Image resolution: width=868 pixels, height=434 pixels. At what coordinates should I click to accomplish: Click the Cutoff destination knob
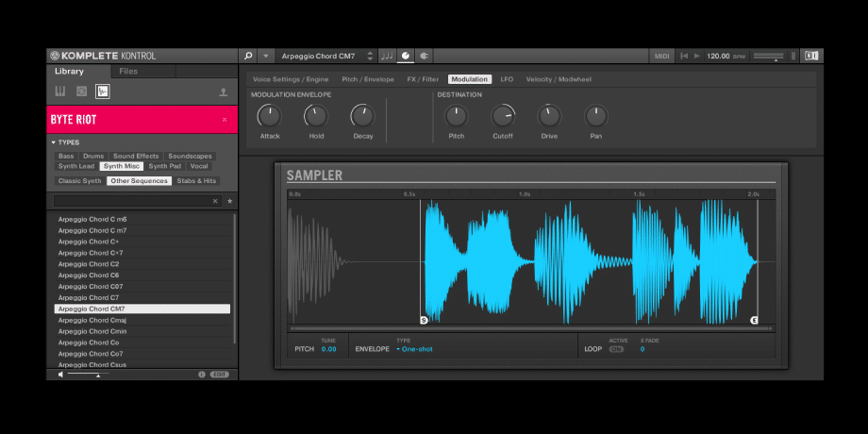(503, 116)
